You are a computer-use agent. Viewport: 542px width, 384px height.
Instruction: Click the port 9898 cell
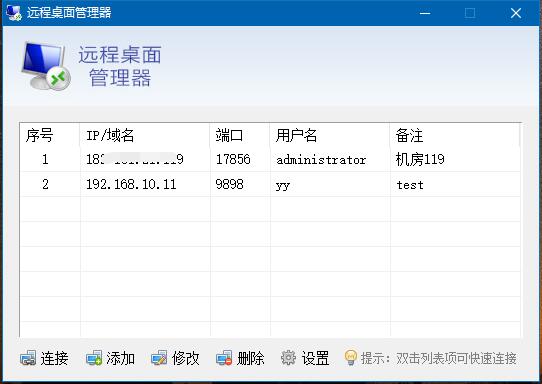[229, 184]
